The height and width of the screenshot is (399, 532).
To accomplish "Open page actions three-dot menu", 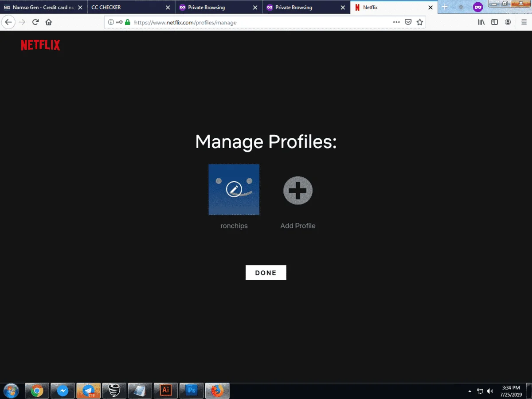I will 396,22.
